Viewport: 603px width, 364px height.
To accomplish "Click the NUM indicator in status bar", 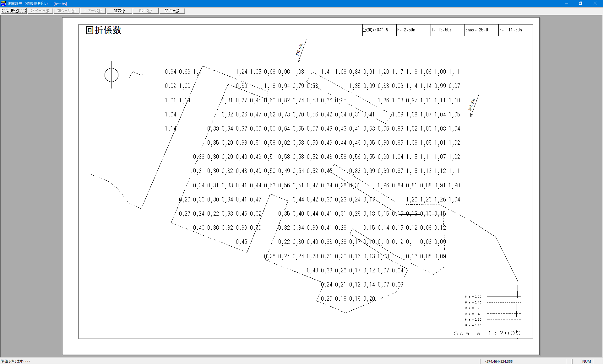I will (x=586, y=361).
